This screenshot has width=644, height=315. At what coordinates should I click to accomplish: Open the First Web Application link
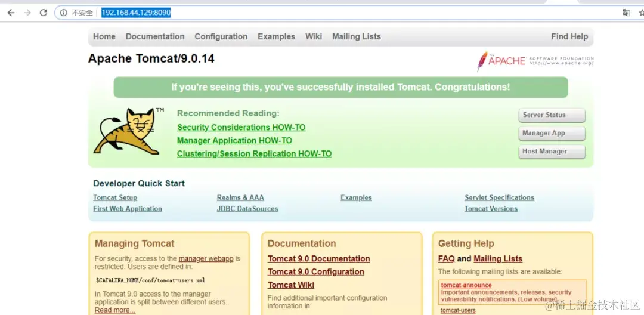pos(128,209)
